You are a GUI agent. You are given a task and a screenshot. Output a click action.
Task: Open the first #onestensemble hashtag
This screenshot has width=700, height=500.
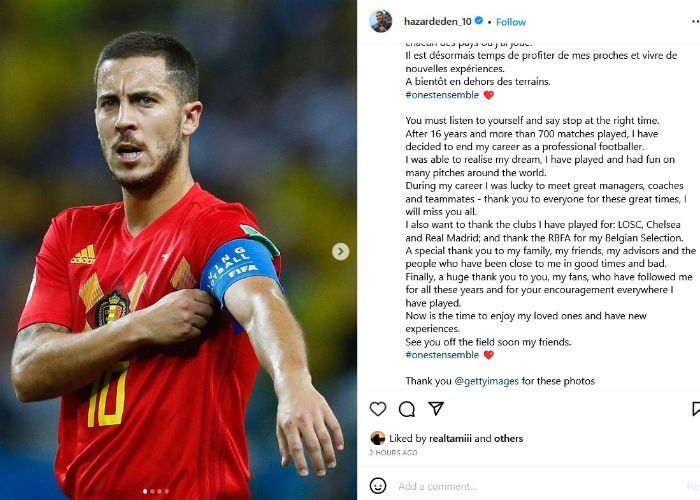tap(442, 95)
